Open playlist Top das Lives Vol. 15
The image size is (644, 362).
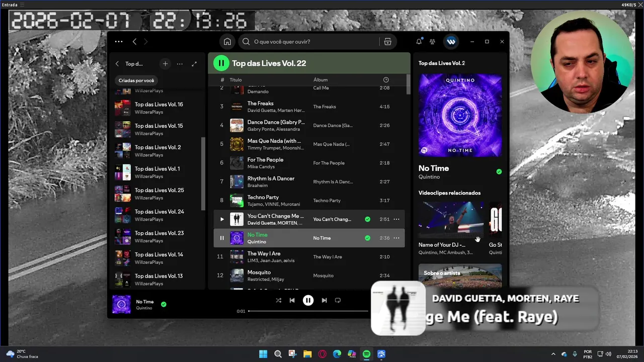coord(157,129)
